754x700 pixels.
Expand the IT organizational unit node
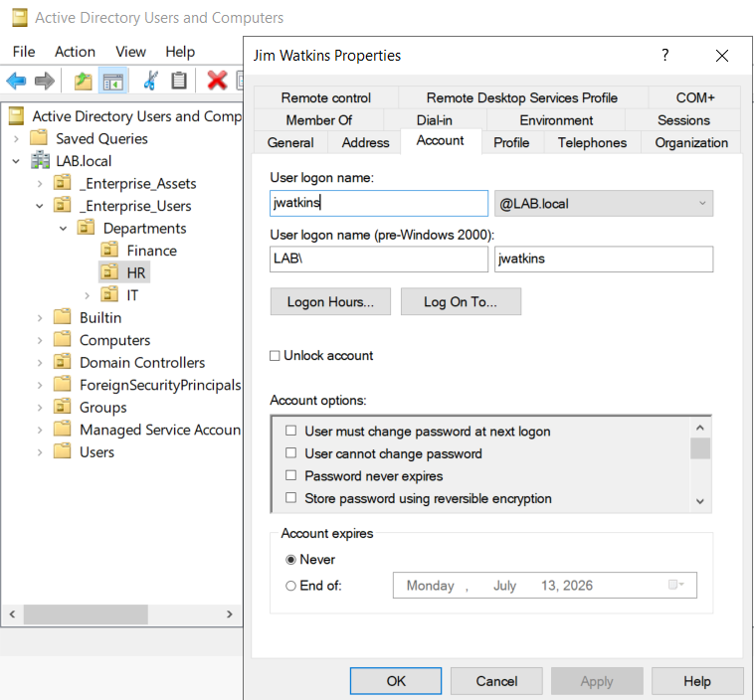pyautogui.click(x=87, y=295)
